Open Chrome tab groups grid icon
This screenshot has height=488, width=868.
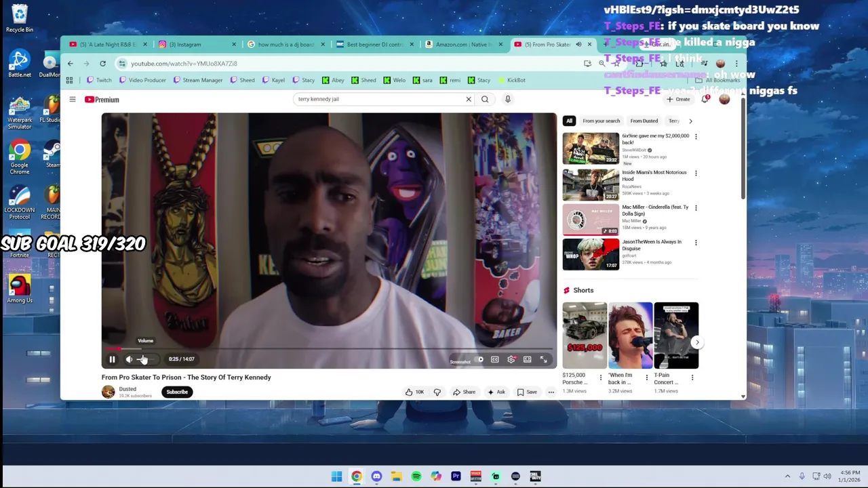69,80
